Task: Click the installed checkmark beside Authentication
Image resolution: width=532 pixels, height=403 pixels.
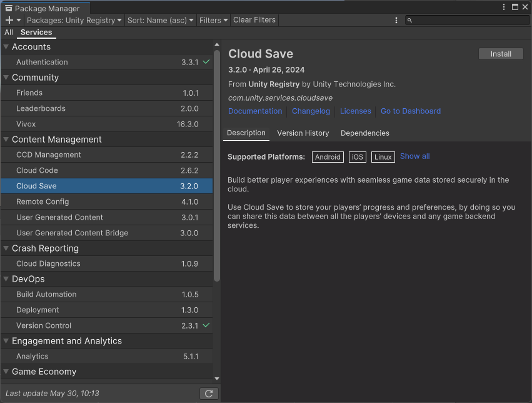Action: click(x=206, y=62)
